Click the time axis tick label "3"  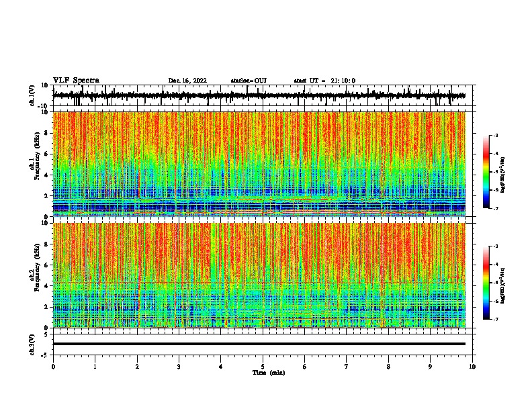(179, 367)
